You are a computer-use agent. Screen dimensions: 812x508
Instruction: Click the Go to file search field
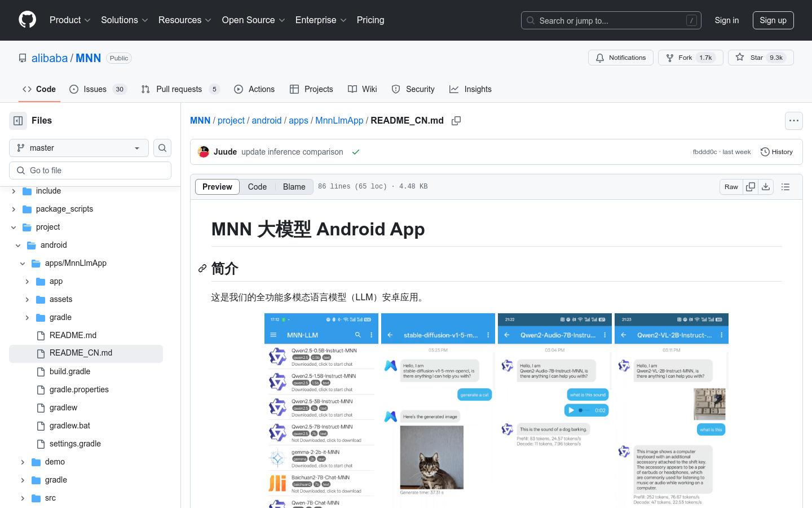coord(90,170)
